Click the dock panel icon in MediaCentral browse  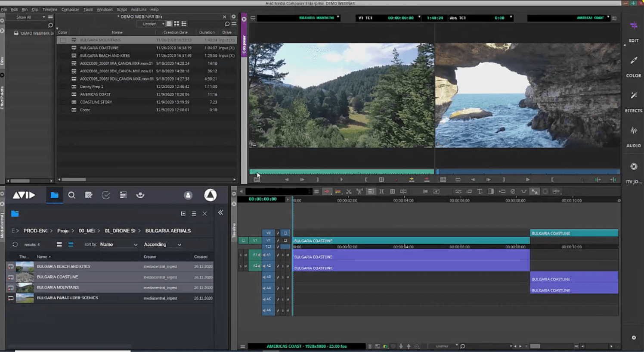[x=183, y=214]
